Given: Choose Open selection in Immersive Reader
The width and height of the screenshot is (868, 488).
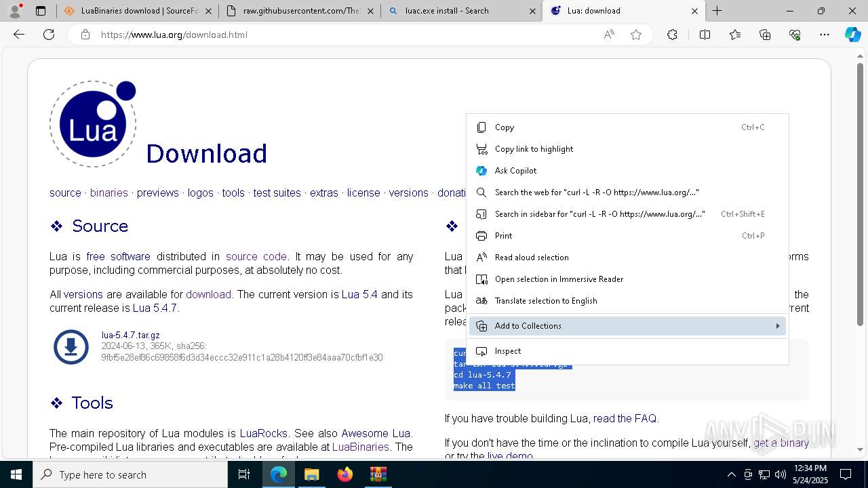Looking at the screenshot, I should point(627,279).
